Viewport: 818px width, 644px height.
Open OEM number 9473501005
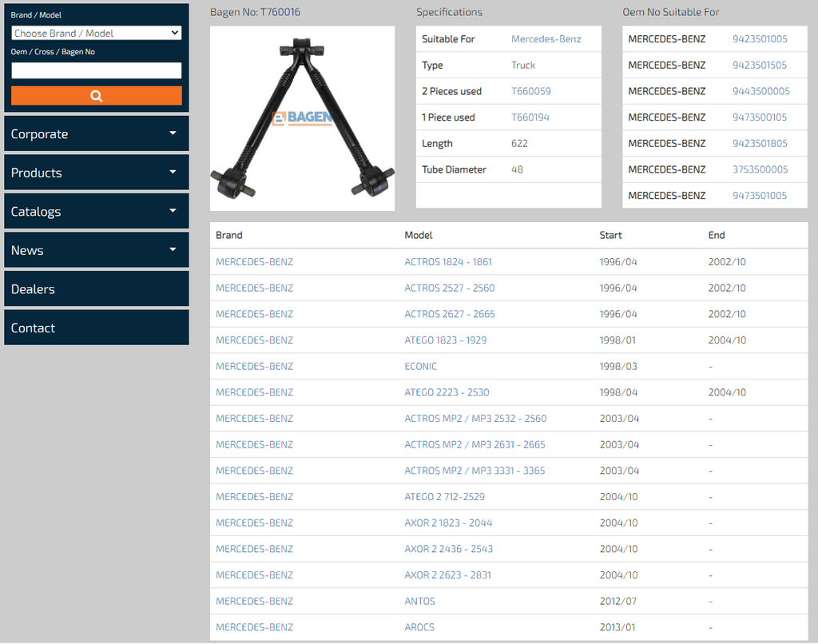pos(760,196)
